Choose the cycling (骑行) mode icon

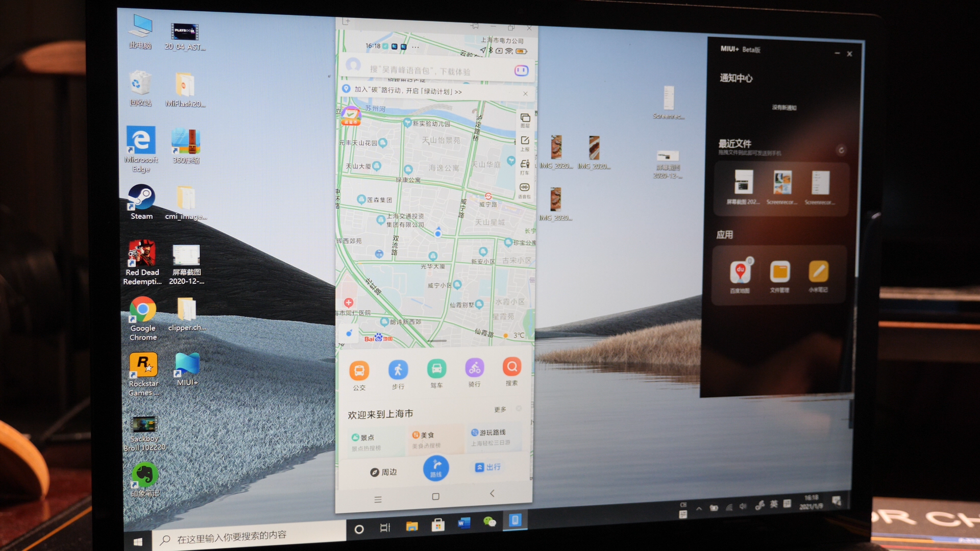(x=474, y=368)
